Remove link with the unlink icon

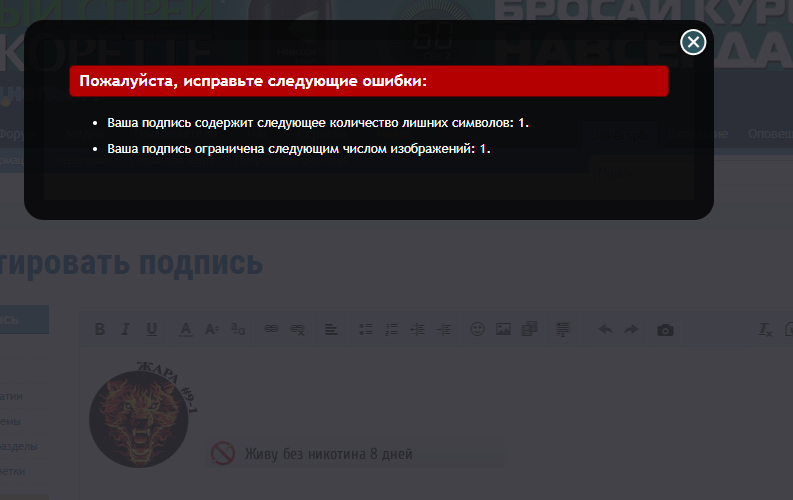tap(297, 330)
